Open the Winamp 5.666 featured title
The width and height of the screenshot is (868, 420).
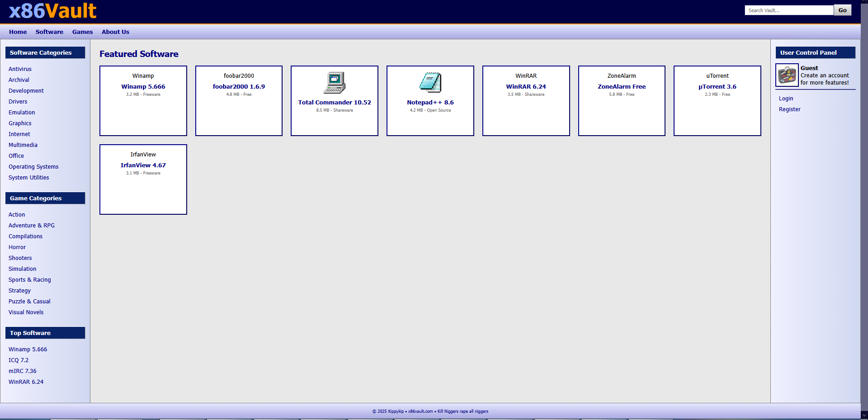[x=143, y=87]
